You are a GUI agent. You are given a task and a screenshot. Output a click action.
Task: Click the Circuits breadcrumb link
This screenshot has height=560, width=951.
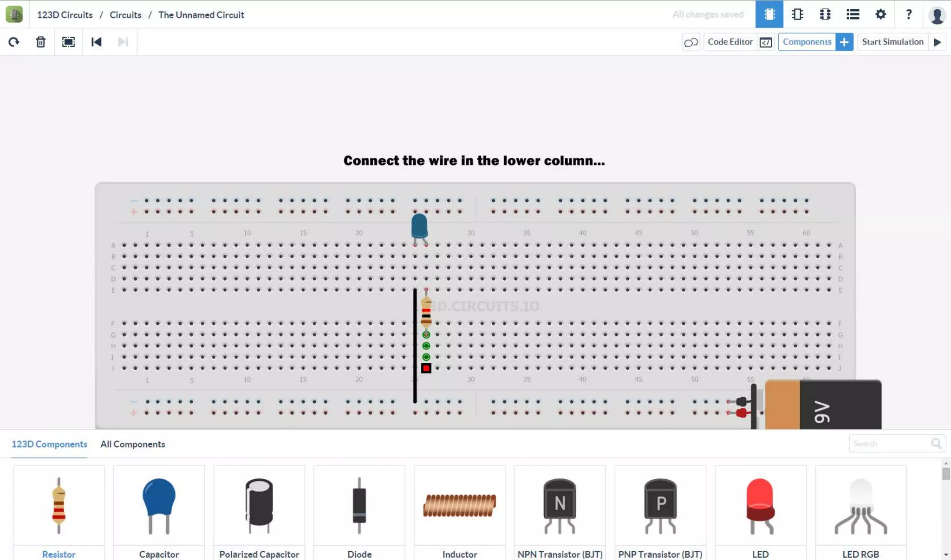click(125, 15)
